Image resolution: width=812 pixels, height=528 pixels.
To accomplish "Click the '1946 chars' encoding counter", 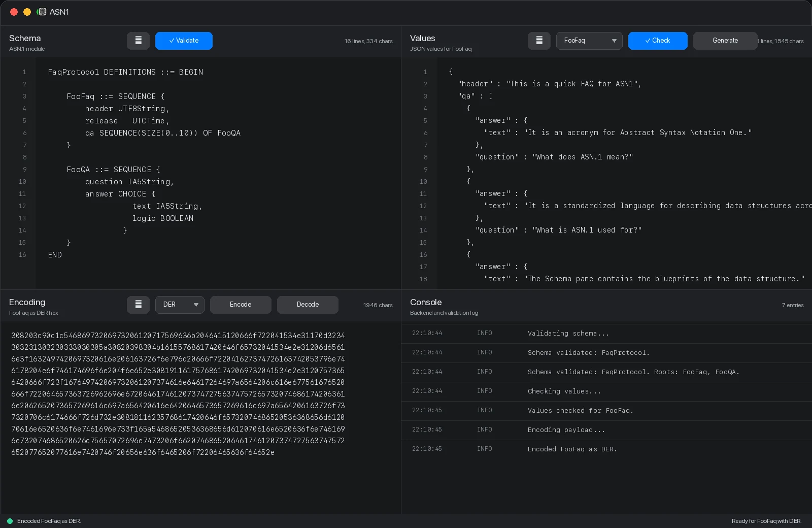I will pyautogui.click(x=378, y=305).
